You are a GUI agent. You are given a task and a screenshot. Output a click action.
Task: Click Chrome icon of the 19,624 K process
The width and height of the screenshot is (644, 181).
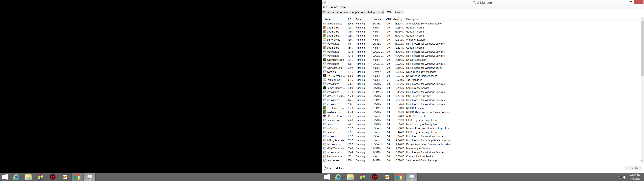(x=324, y=47)
